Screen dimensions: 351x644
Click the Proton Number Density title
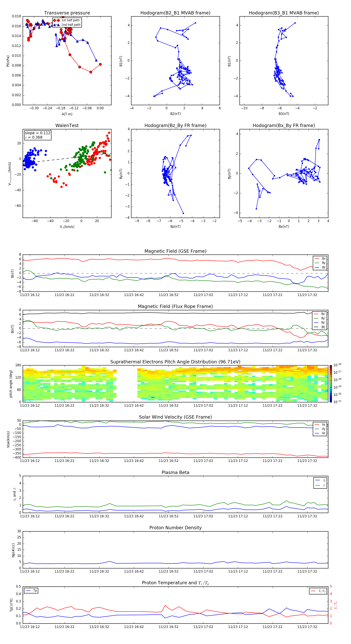click(175, 528)
